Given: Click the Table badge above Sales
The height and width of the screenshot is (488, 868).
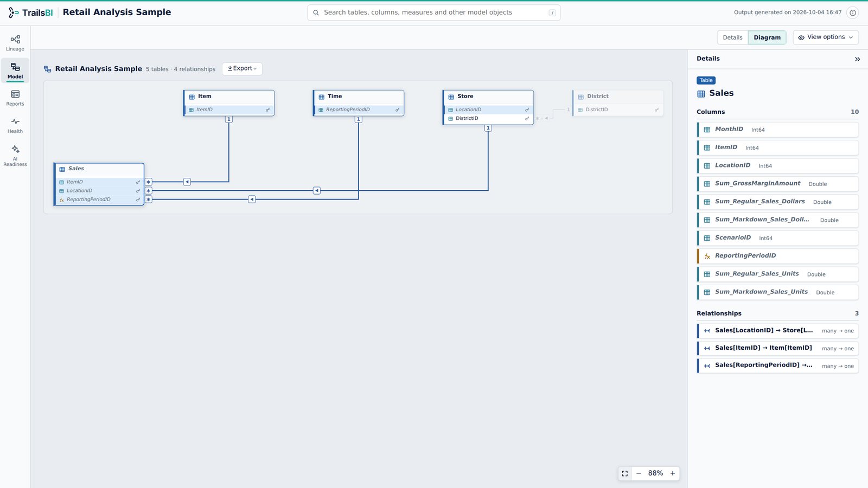Looking at the screenshot, I should tap(706, 80).
